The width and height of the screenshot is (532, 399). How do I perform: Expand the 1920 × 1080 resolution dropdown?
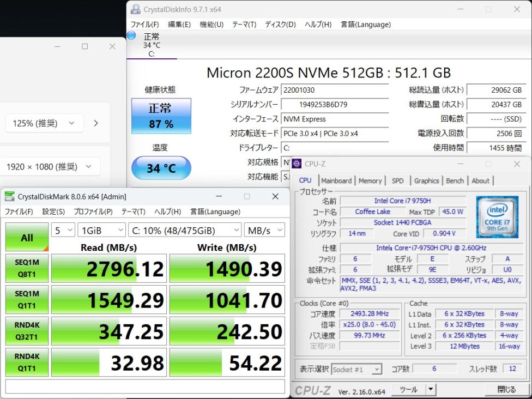point(53,167)
